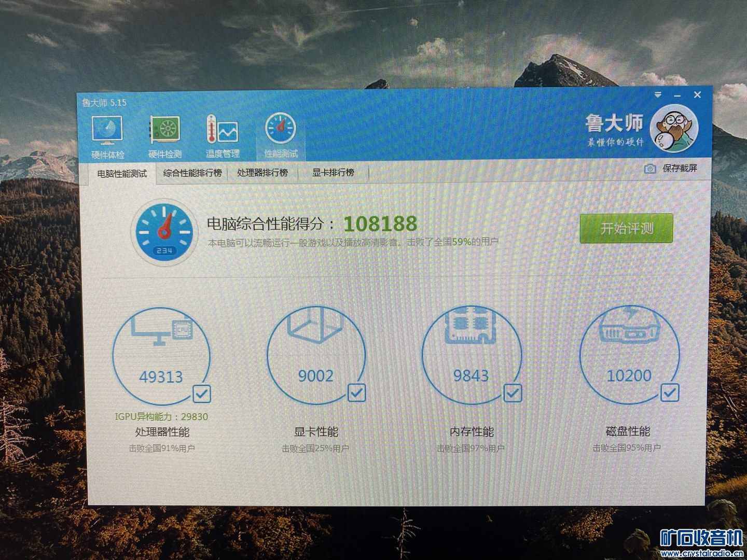
Task: Uncheck the 磁盘性能 test checkbox
Action: [670, 392]
